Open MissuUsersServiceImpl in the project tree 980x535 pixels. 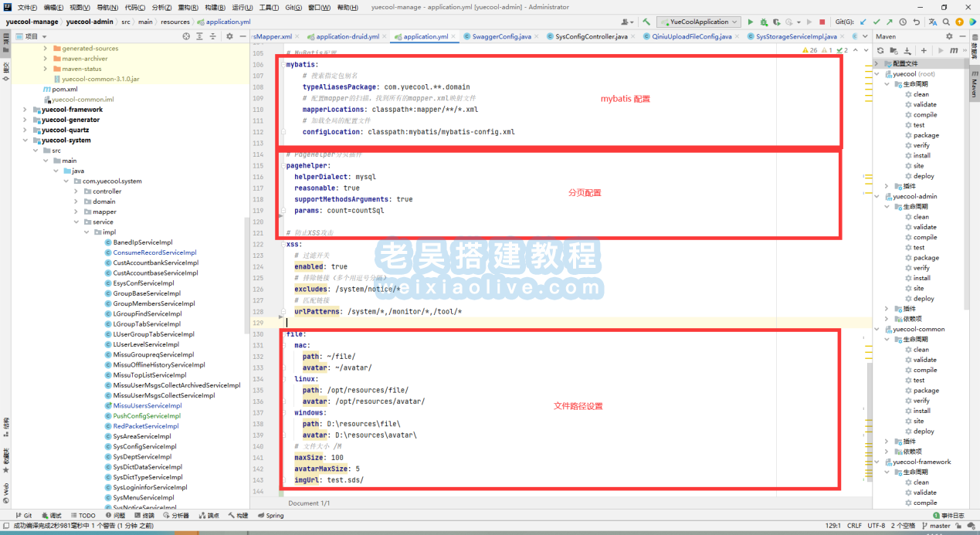pyautogui.click(x=148, y=405)
